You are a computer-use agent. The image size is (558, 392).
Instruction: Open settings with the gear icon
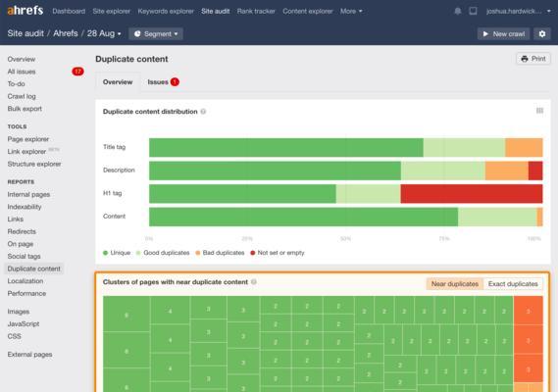click(542, 33)
